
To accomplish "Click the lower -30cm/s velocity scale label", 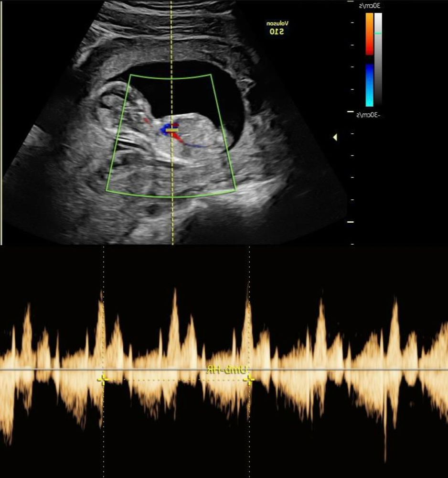I will 369,114.
